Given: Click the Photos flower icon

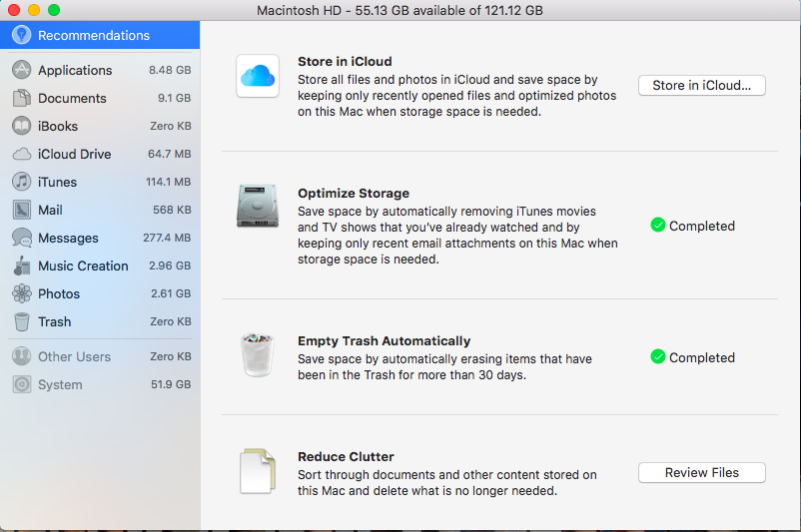Looking at the screenshot, I should coord(21,293).
